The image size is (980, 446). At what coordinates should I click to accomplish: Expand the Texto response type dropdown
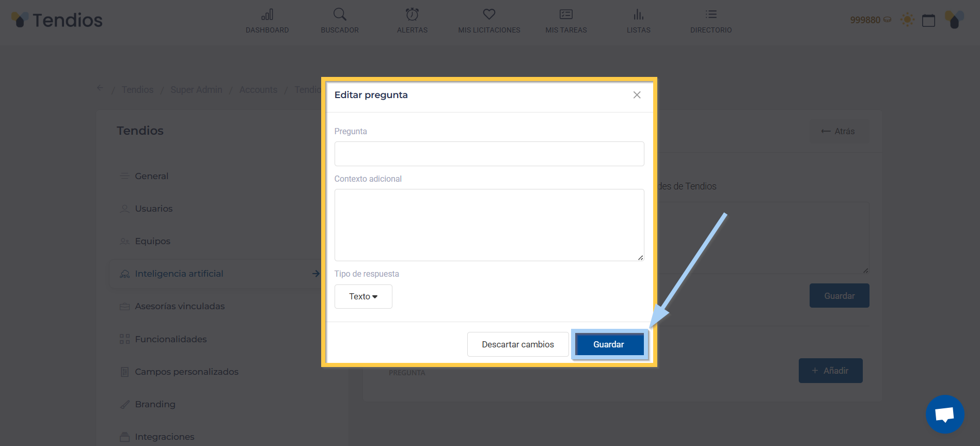363,296
